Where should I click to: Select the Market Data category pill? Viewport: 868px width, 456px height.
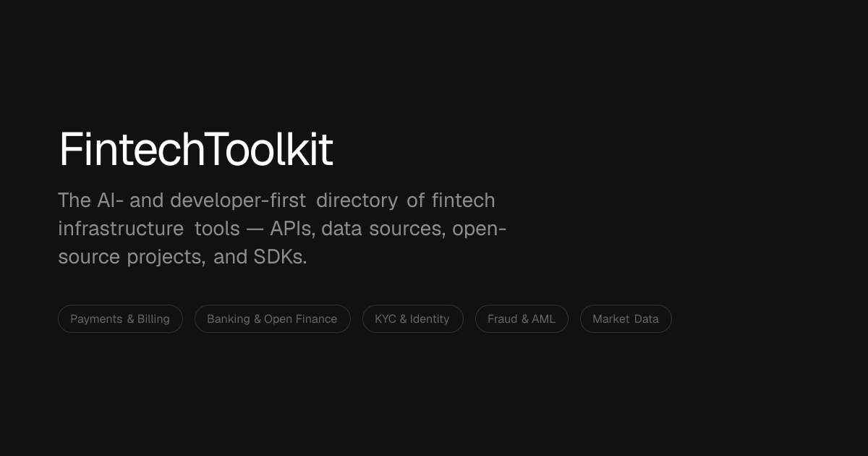tap(626, 318)
